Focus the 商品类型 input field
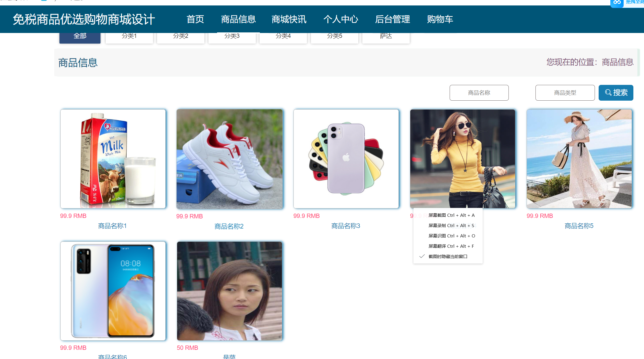 point(565,93)
